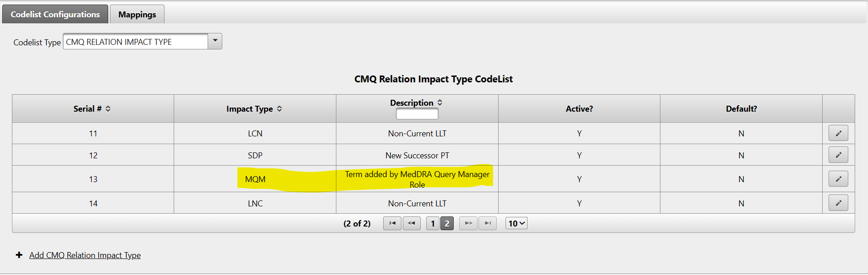This screenshot has height=275, width=868.
Task: Select the Codelist Configurations tab
Action: pos(55,14)
